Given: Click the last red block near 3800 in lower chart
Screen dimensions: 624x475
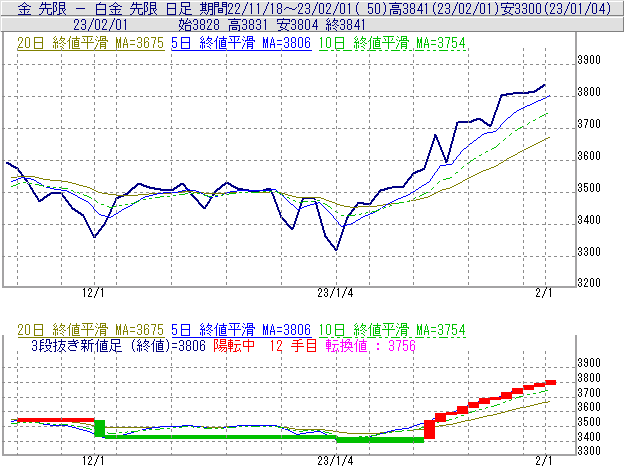Looking at the screenshot, I should (x=550, y=382).
